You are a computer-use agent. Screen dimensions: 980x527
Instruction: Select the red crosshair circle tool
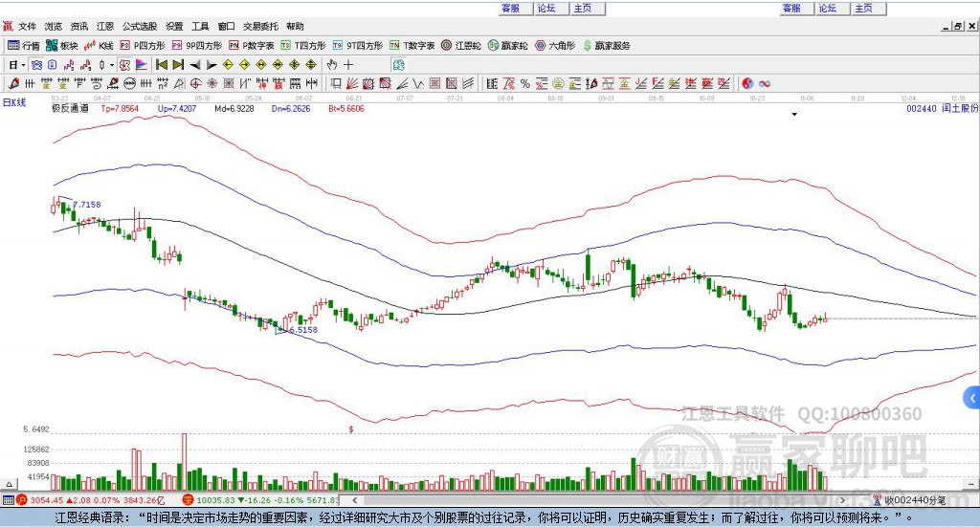point(195,83)
